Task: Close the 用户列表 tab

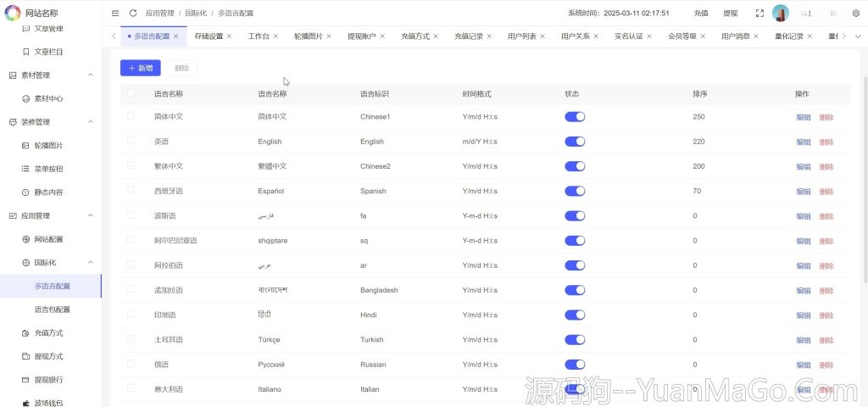Action: pyautogui.click(x=542, y=36)
